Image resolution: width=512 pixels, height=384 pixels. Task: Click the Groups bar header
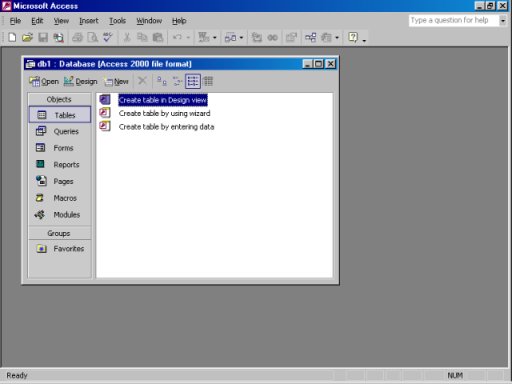pyautogui.click(x=59, y=233)
